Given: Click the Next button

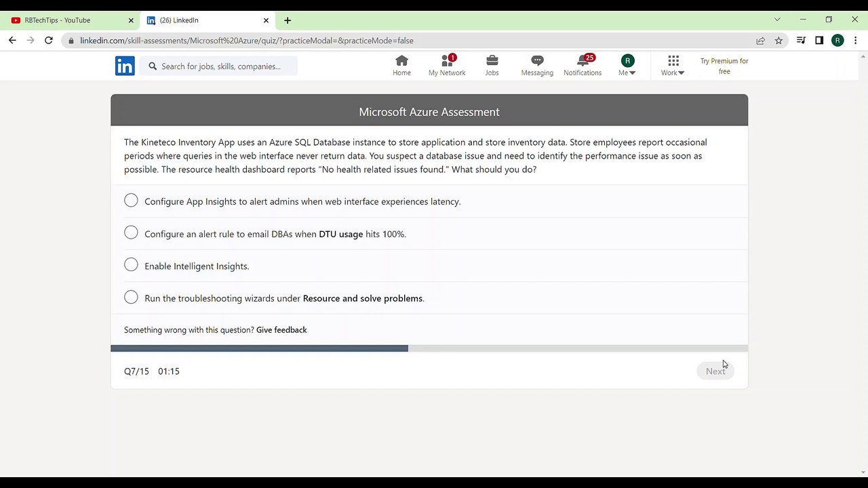Looking at the screenshot, I should click(715, 371).
